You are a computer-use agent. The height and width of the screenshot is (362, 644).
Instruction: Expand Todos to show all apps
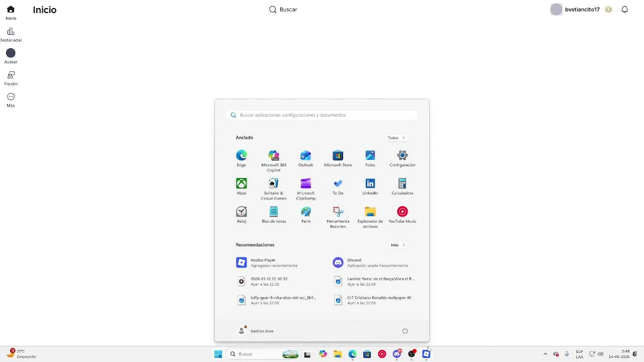[x=396, y=138]
